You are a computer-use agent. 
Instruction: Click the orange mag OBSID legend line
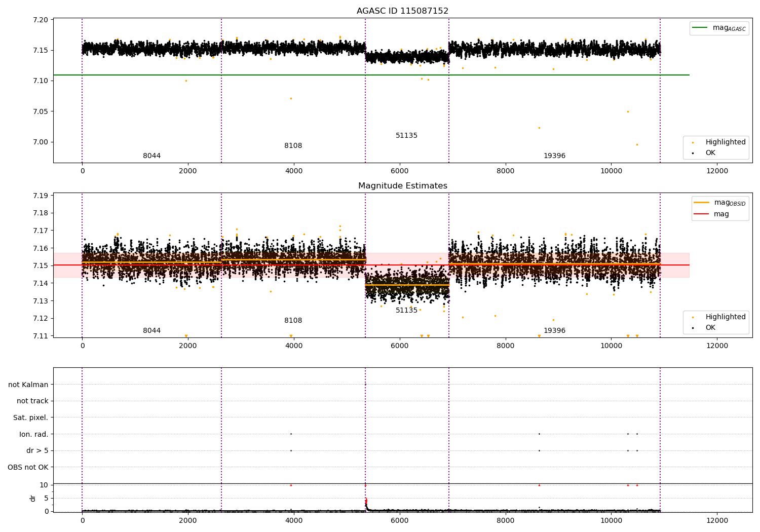click(x=702, y=203)
